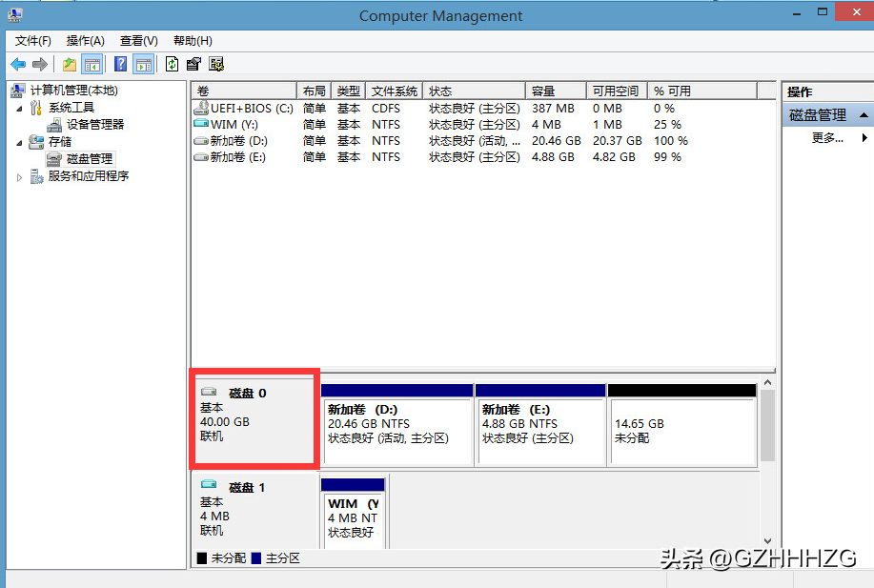Toggle the show/hide action pane icon
This screenshot has height=588, width=874.
[x=144, y=65]
